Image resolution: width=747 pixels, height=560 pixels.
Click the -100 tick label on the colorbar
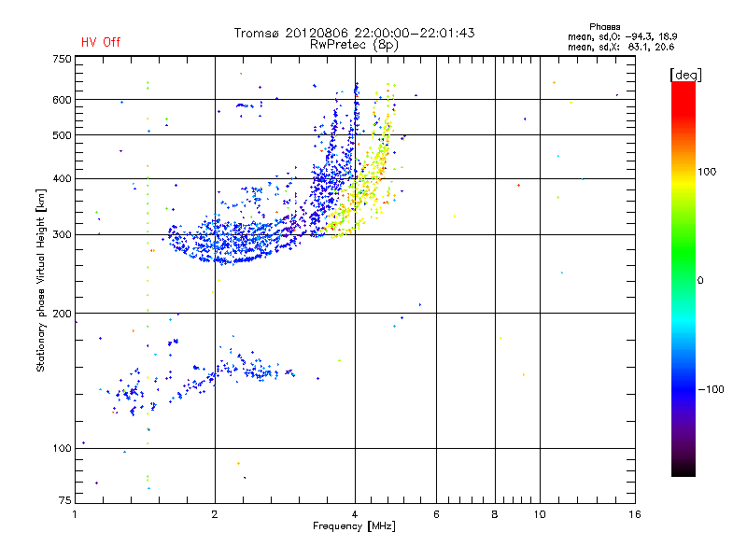point(711,389)
